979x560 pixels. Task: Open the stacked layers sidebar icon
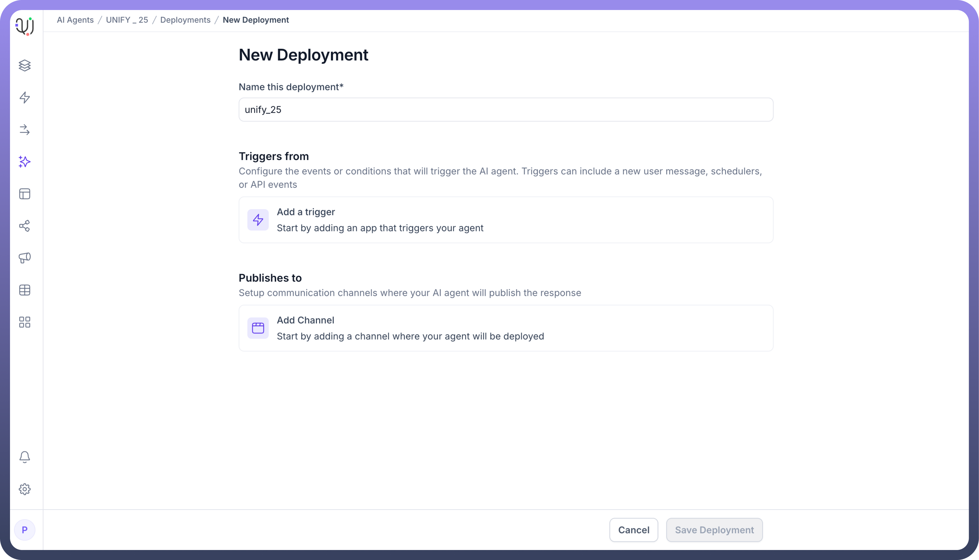pyautogui.click(x=25, y=65)
